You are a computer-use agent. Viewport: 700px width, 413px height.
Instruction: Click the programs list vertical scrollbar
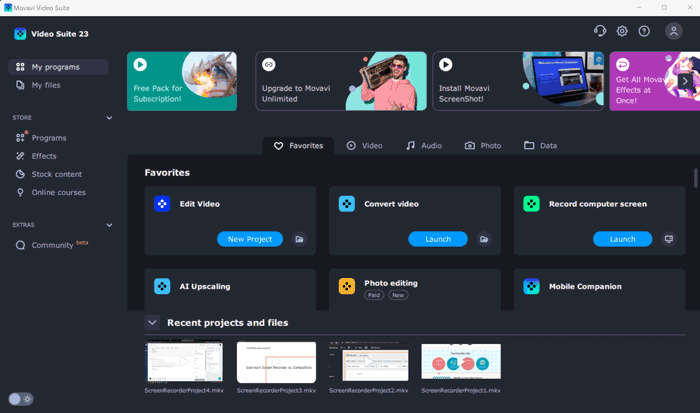point(696,178)
